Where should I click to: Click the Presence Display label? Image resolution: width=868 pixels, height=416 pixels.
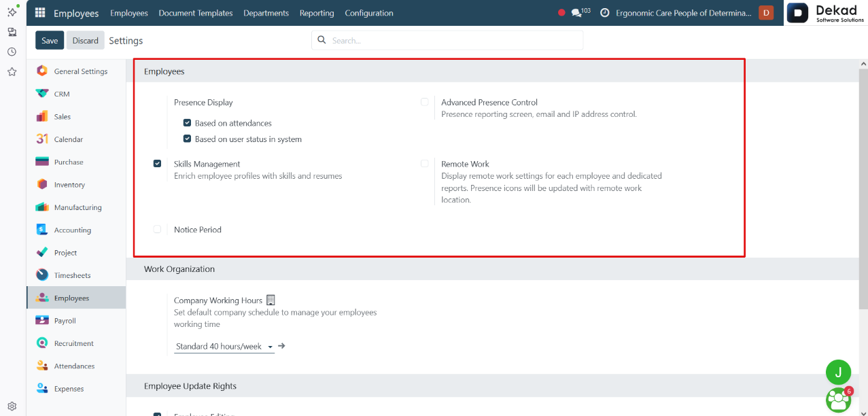(x=203, y=103)
